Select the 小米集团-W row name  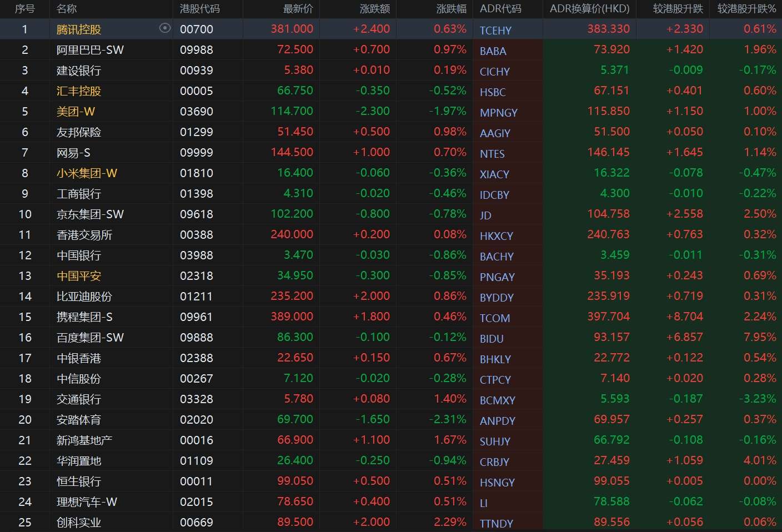point(87,173)
